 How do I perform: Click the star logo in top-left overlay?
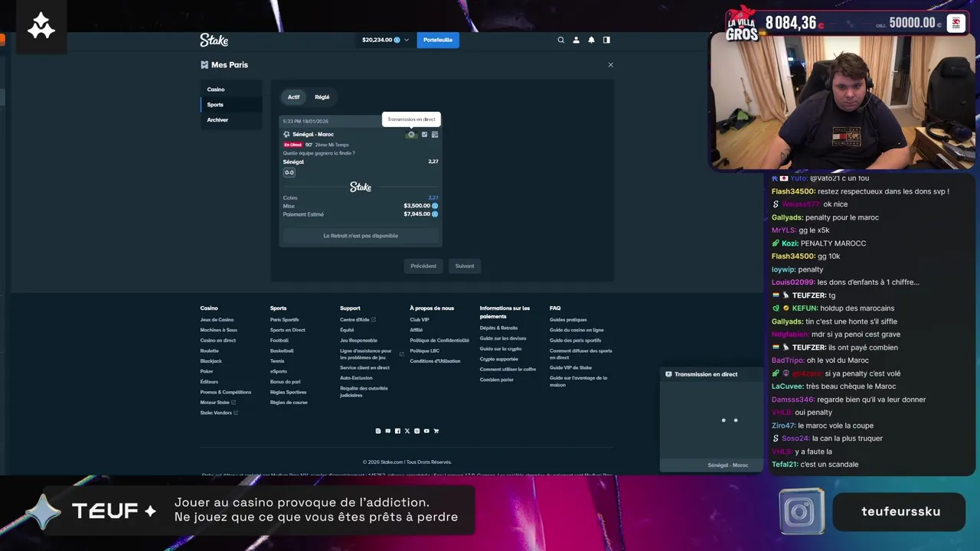point(41,27)
